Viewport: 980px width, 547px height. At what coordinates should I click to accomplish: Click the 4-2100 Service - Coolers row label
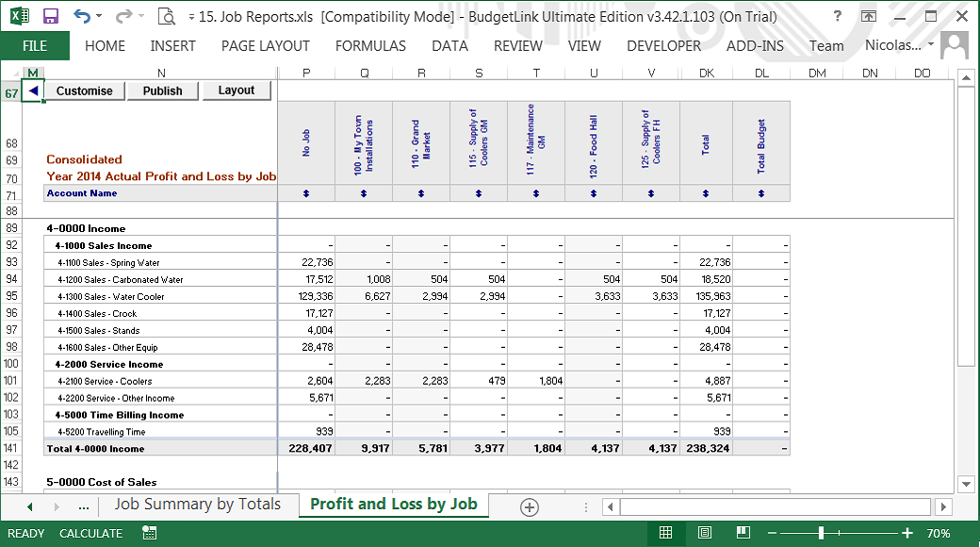coord(105,381)
